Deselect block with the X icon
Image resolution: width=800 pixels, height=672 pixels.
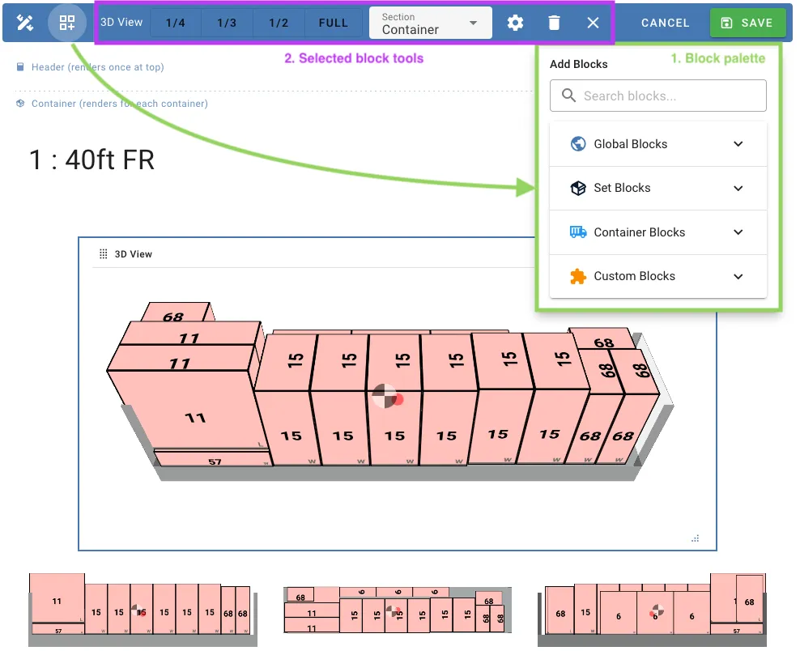click(x=593, y=23)
